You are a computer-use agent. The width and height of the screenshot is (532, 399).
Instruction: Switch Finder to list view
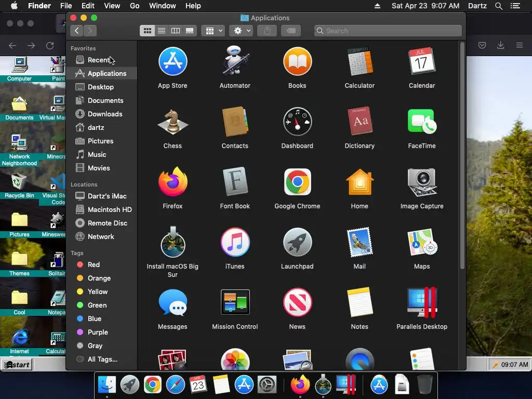[x=162, y=31]
